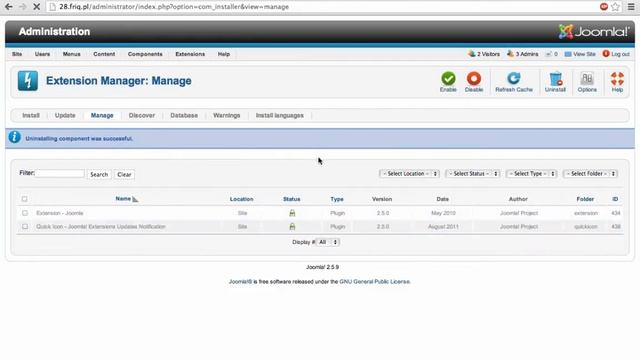Click the 'Quick Icon - Joomla! Extensions Updates Notification' text
This screenshot has height=360, width=640.
pos(101,227)
